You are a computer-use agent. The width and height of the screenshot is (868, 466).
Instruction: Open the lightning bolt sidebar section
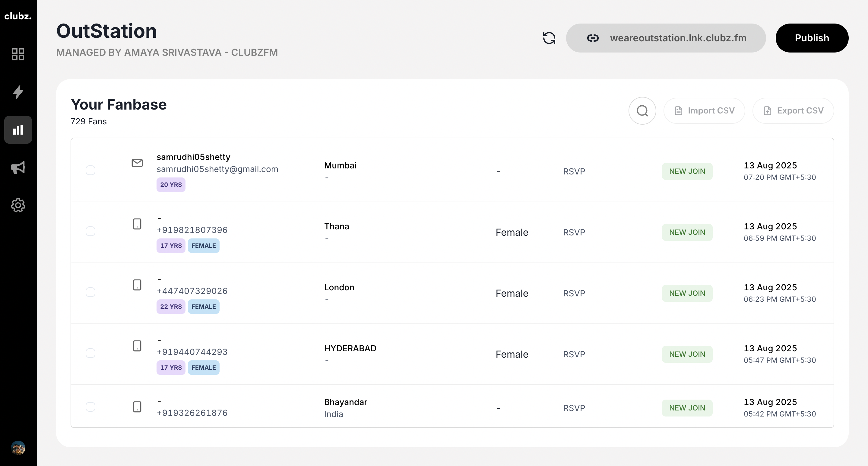pos(18,92)
